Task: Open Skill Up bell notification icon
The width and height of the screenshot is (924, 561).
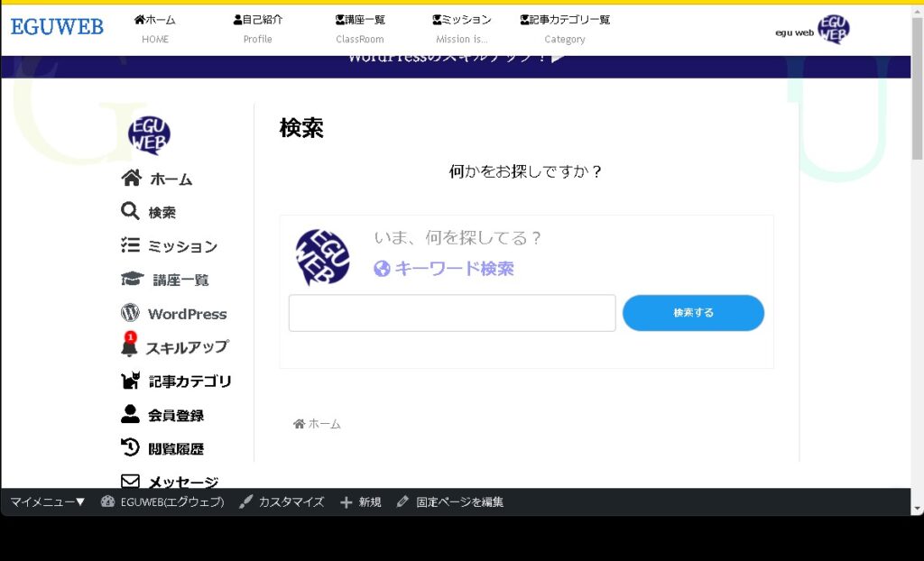Action: pos(129,346)
